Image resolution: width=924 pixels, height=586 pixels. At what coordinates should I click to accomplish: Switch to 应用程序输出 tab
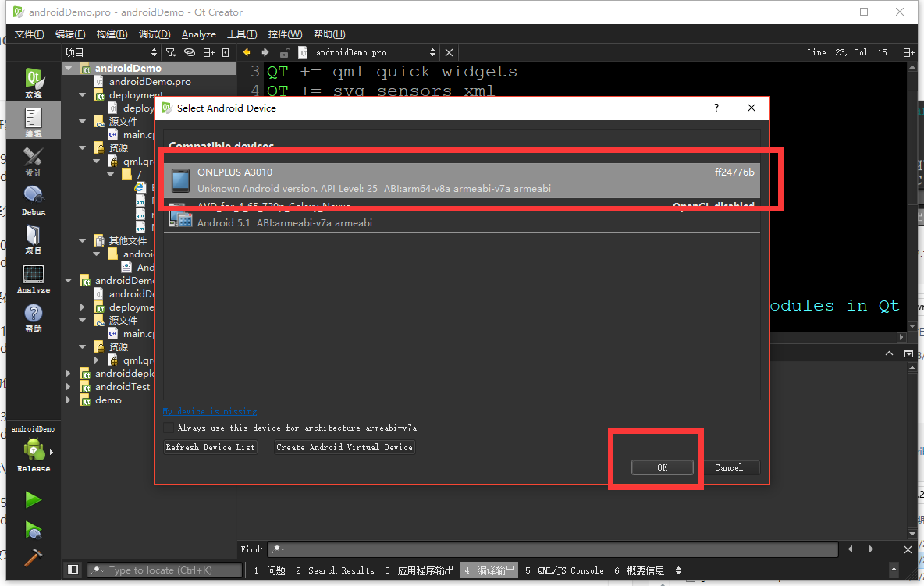coord(420,570)
